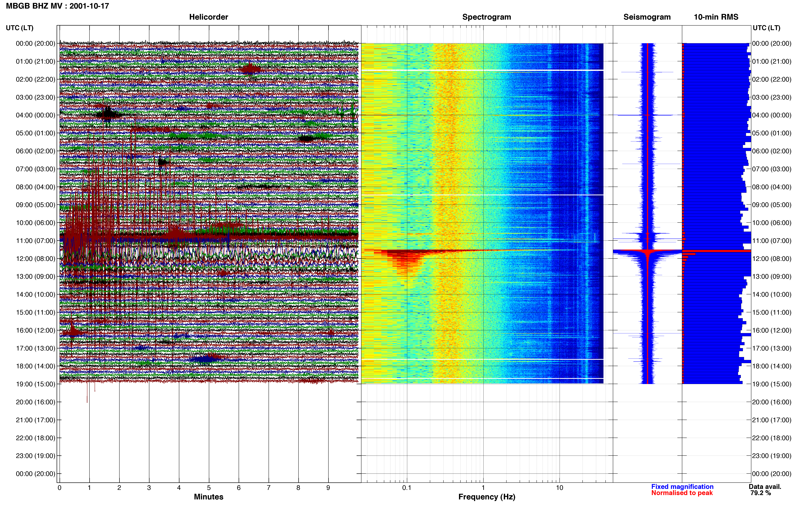The height and width of the screenshot is (508, 812).
Task: Click '19:00 (15:00)' on the left time axis
Action: coord(36,384)
